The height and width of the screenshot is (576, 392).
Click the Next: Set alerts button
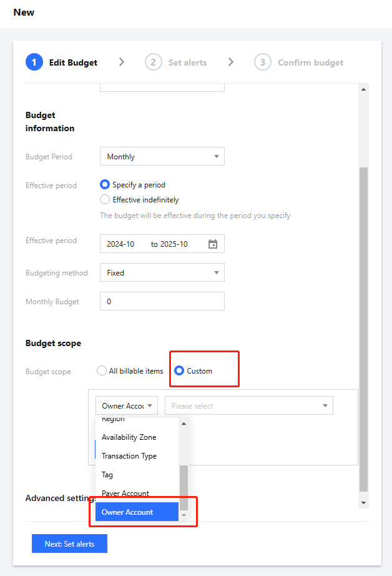[x=69, y=544]
